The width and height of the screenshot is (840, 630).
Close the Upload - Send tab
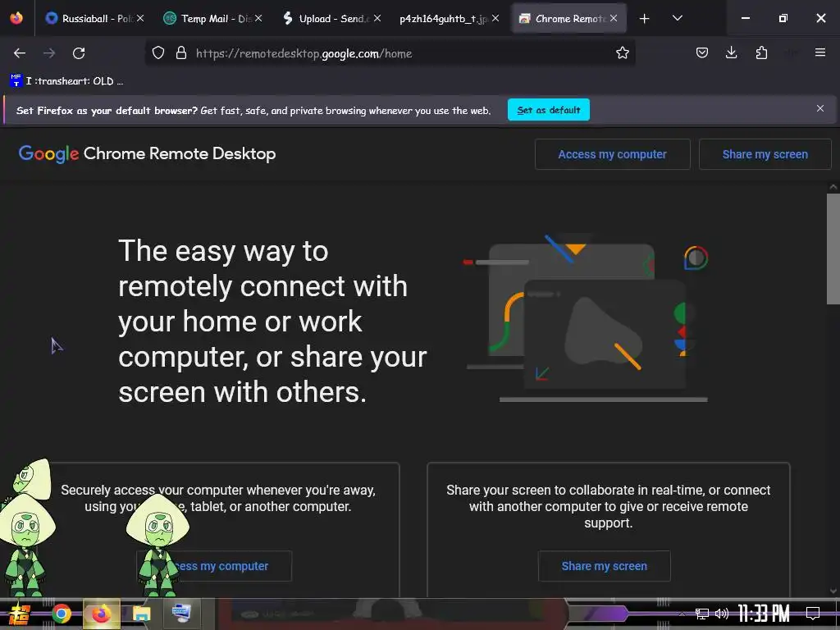[x=377, y=18]
